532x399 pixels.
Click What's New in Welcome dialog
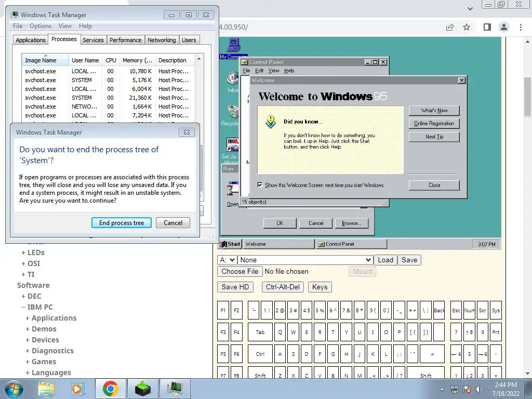coord(434,111)
